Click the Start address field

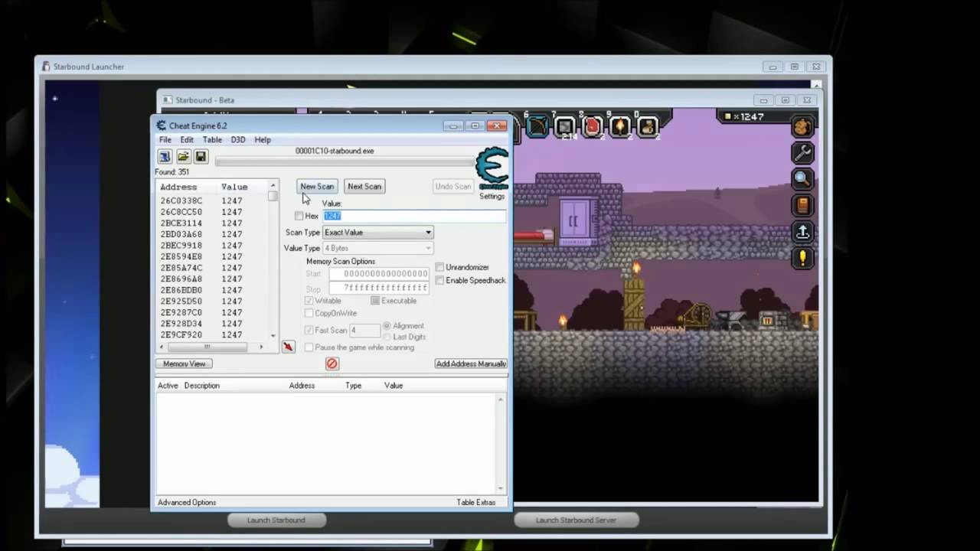click(x=379, y=274)
